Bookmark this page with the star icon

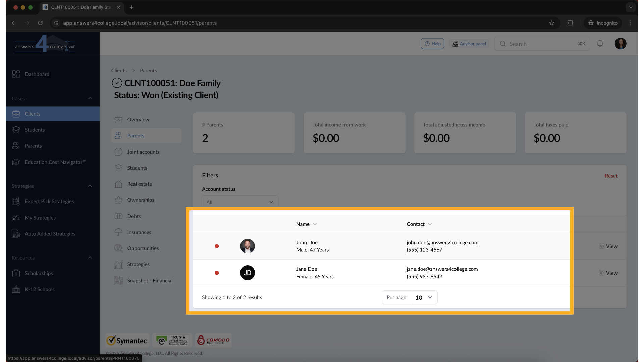pos(552,23)
